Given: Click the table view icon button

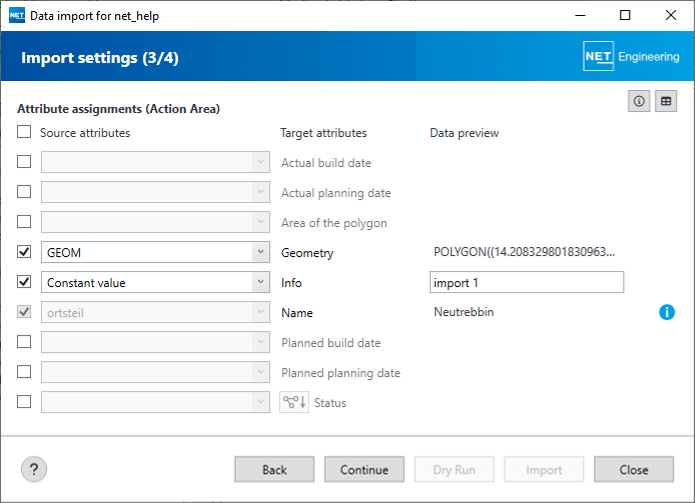Looking at the screenshot, I should tap(666, 101).
